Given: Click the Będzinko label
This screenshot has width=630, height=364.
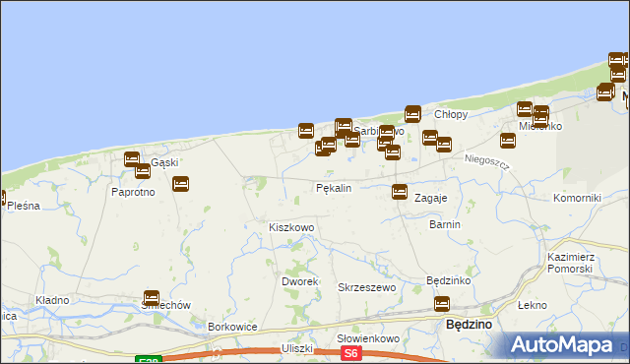Looking at the screenshot, I should click(x=449, y=280).
